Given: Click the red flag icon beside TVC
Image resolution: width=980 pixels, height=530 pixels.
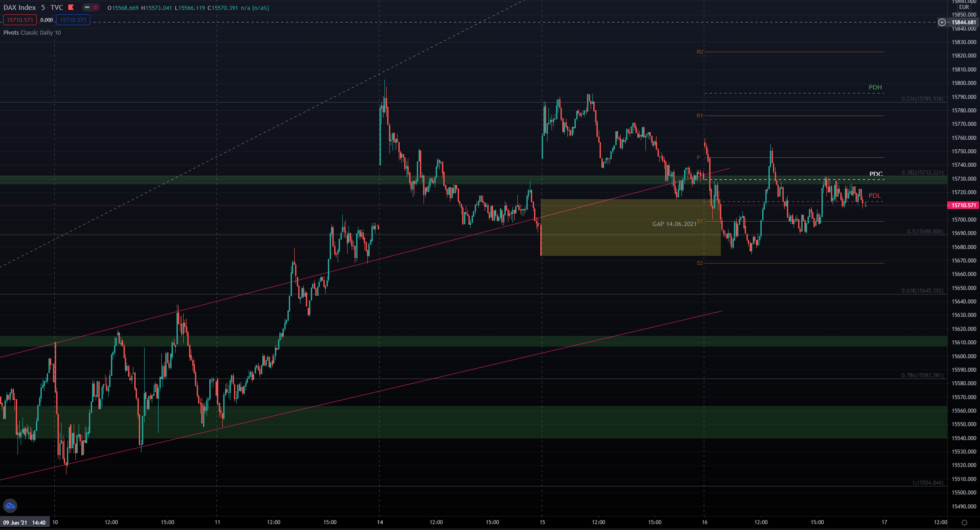Looking at the screenshot, I should tap(71, 7).
